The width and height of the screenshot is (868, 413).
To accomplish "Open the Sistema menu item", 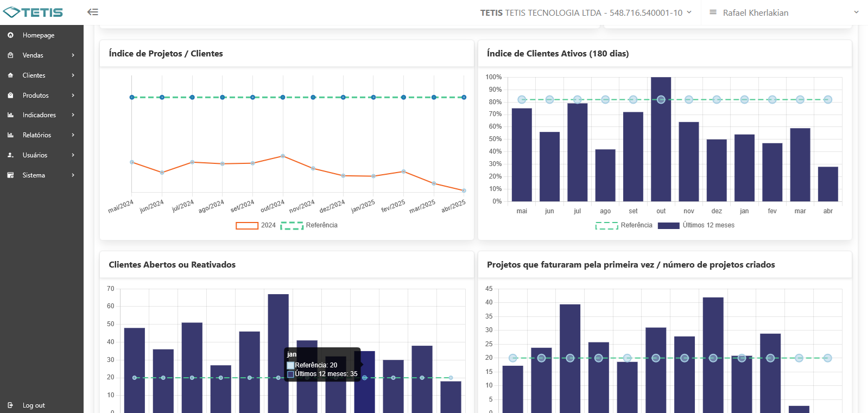I will pos(34,175).
